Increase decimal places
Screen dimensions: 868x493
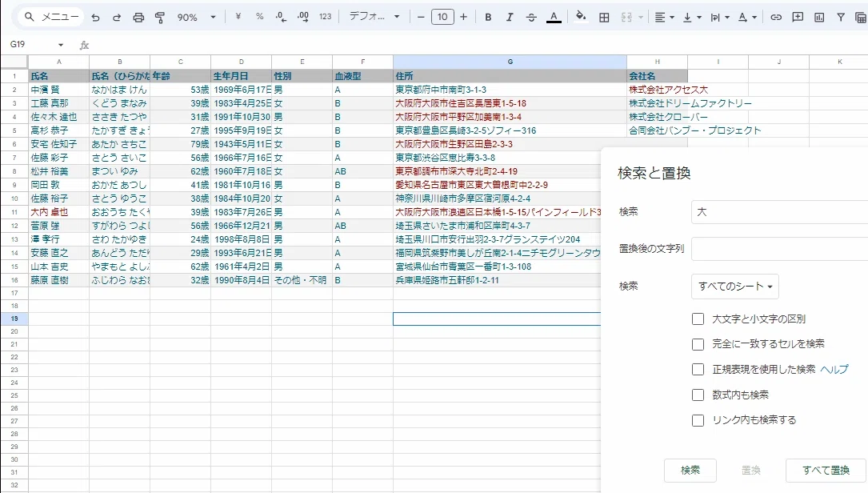pyautogui.click(x=303, y=17)
